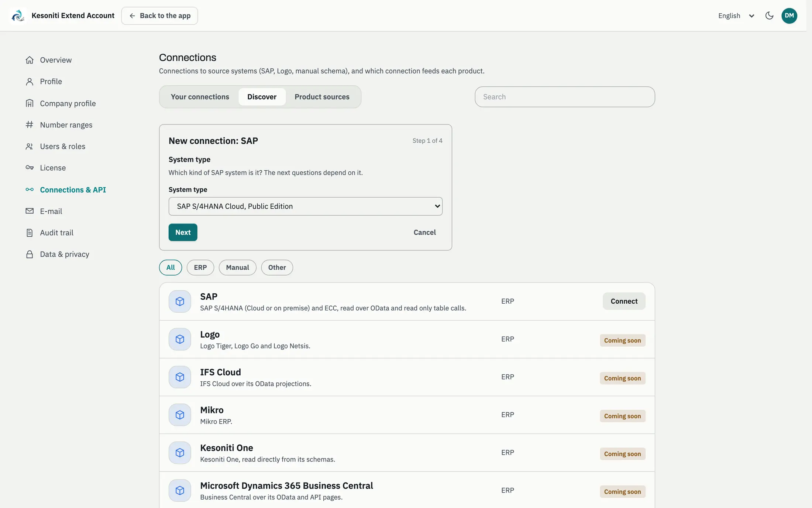Select the Kesoniti logo in header
Screen dimensions: 812x508
18,16
